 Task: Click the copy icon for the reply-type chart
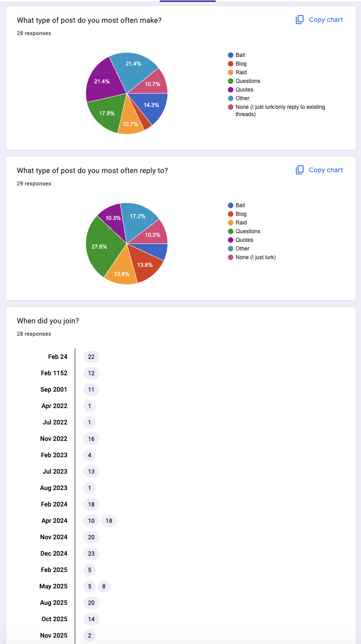[299, 170]
